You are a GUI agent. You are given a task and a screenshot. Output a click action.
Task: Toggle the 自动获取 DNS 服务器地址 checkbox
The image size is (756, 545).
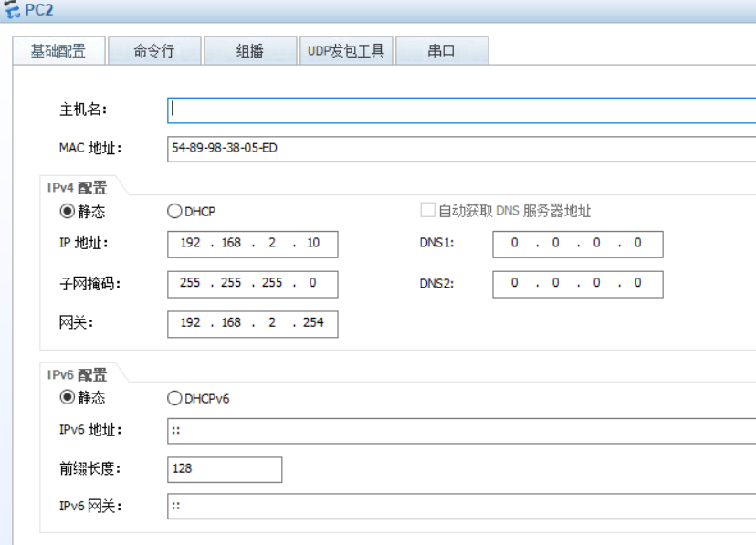coord(427,210)
